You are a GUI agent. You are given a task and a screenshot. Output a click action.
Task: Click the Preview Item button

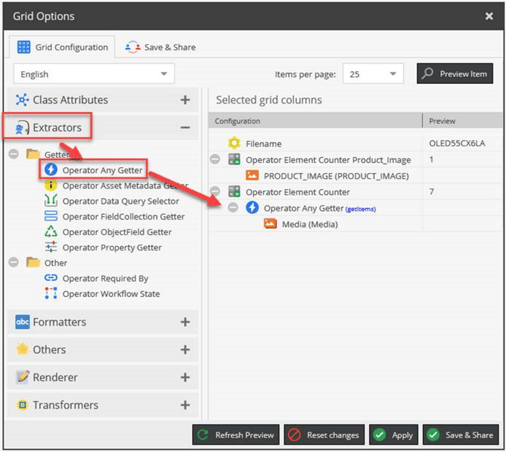click(x=455, y=74)
